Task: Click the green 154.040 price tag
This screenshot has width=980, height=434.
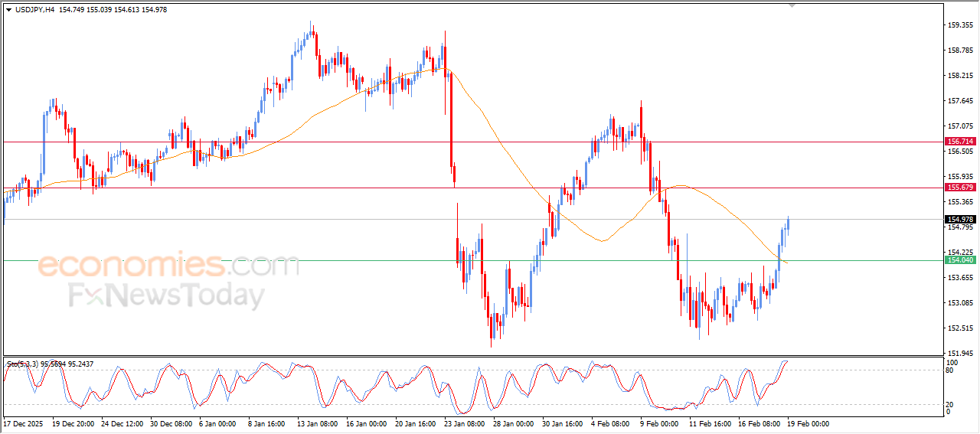Action: coord(959,260)
